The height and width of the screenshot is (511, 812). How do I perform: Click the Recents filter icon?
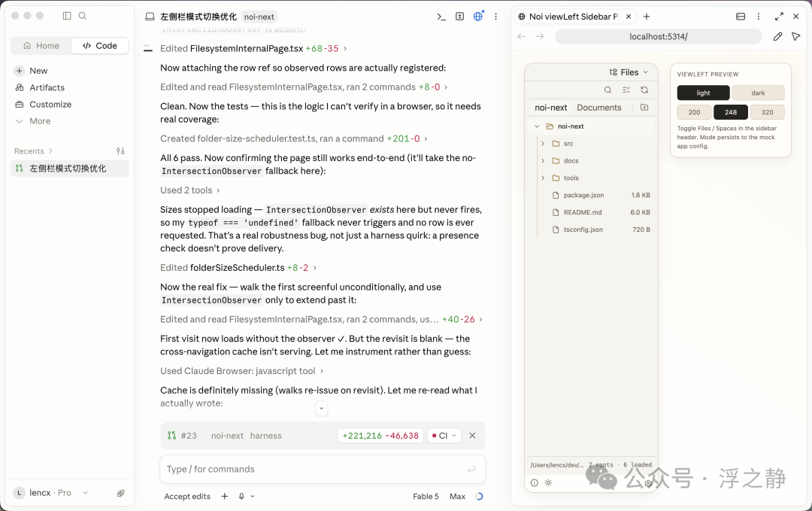coord(120,151)
